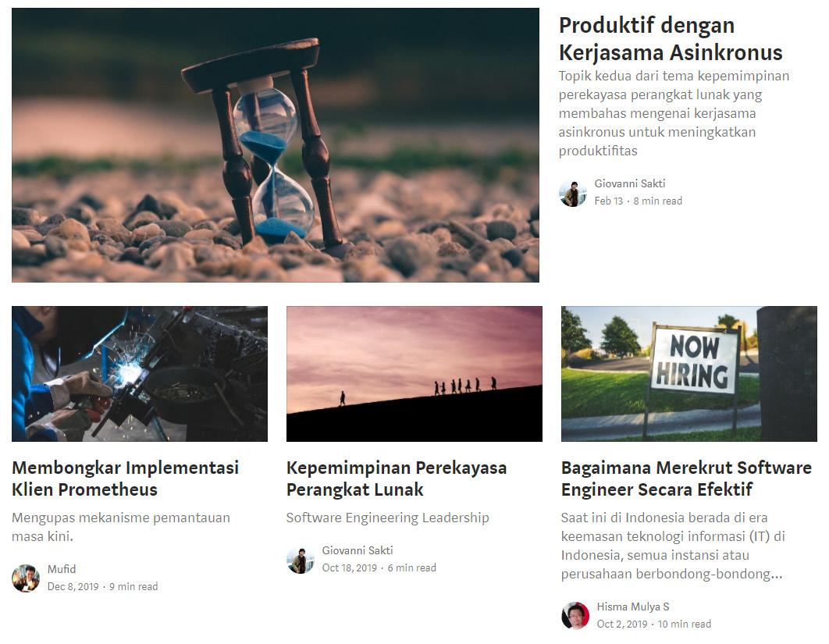
Task: Click Giovanni Sakti's avatar beside the Feb 13 date
Action: [x=573, y=193]
